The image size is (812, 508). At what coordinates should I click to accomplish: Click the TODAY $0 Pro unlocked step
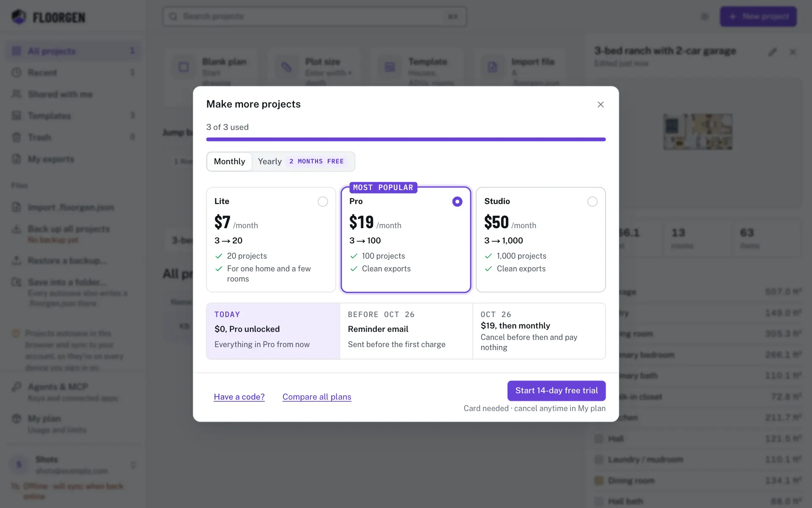coord(273,331)
